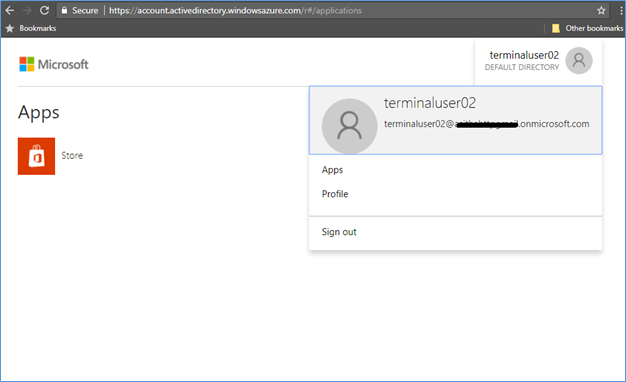Bookmark this page with the star icon
Viewport: 626px width, 382px height.
click(x=601, y=11)
